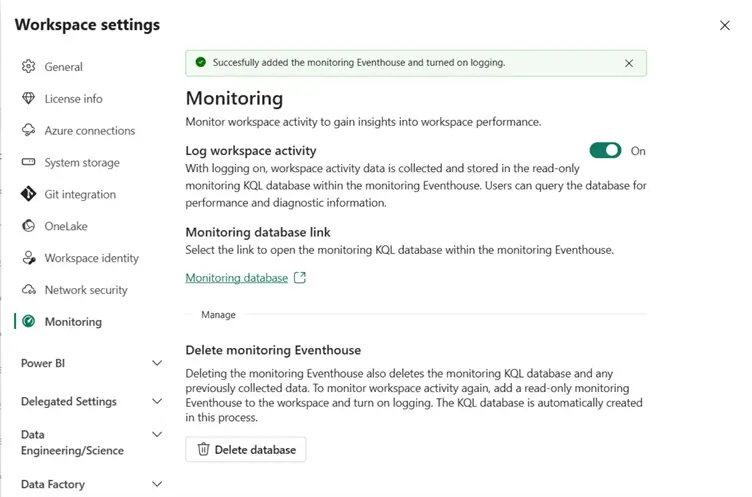Click the General gear icon
752x497 pixels.
[28, 67]
